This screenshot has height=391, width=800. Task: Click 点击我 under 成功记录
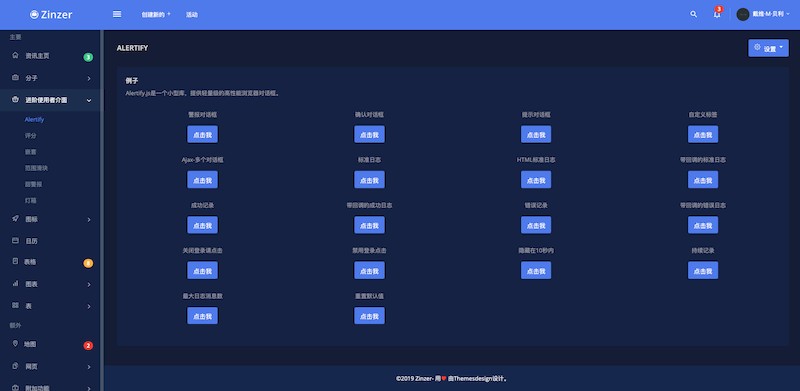click(x=203, y=225)
